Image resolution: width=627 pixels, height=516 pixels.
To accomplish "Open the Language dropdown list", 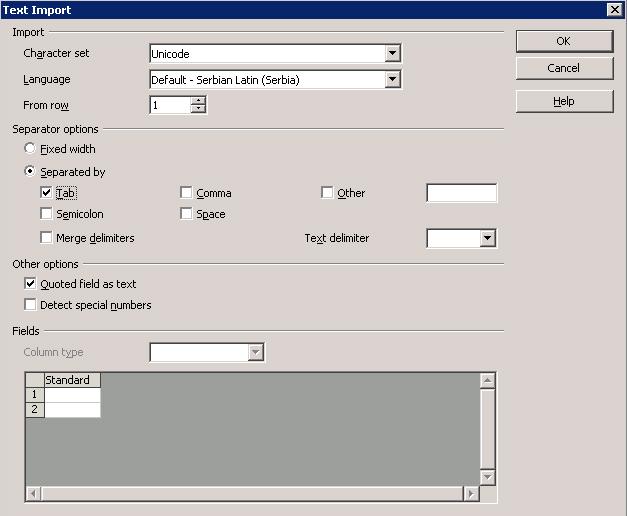I will (392, 80).
